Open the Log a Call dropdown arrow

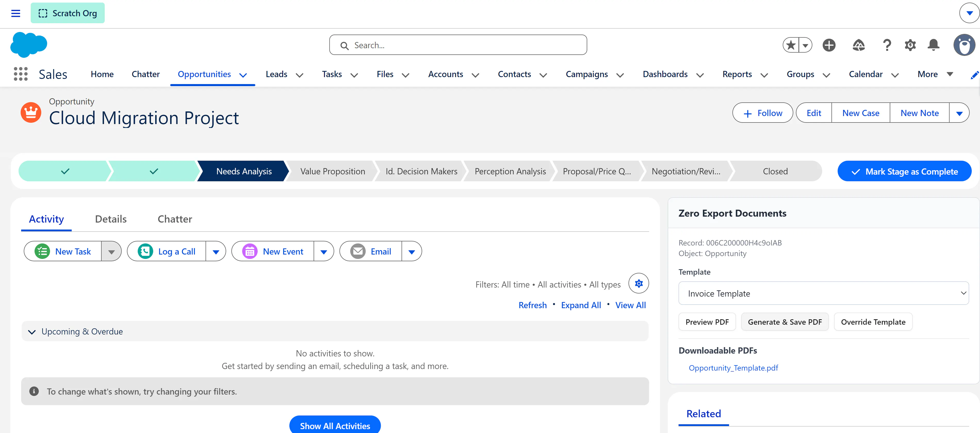[216, 251]
